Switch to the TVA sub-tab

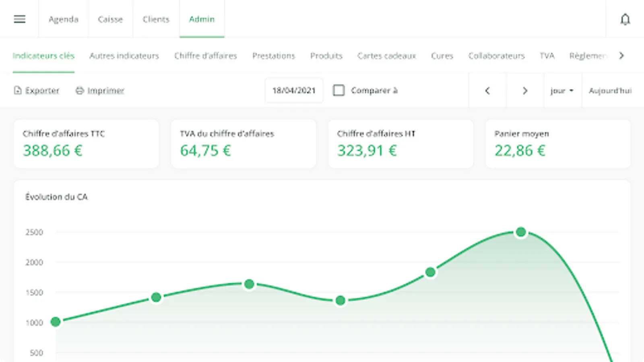pos(547,56)
